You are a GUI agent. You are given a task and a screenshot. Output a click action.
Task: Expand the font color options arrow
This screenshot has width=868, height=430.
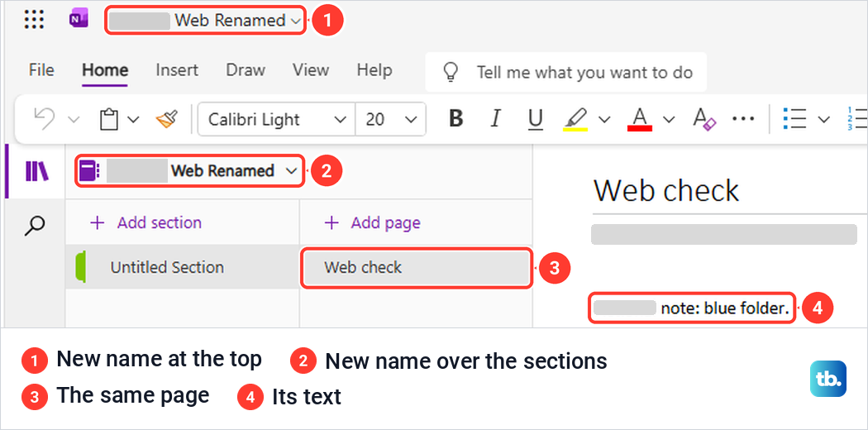tap(670, 119)
